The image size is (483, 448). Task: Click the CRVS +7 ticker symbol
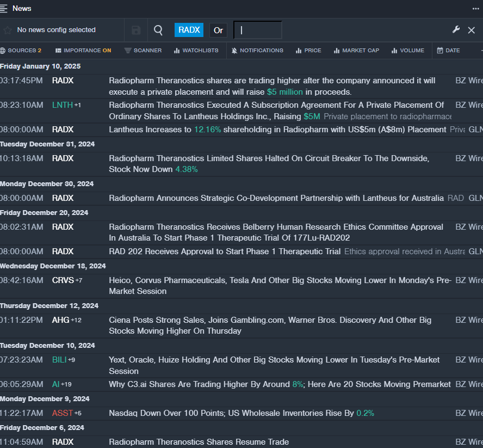67,280
